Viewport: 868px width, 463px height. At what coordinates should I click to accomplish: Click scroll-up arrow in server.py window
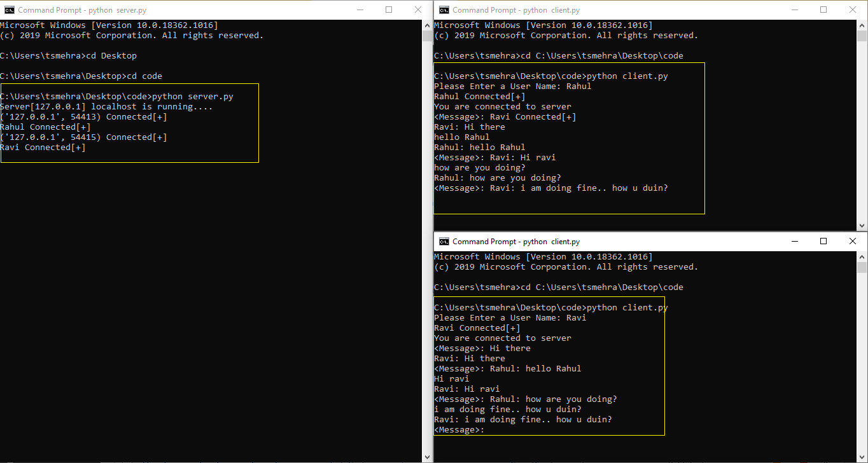(x=428, y=25)
